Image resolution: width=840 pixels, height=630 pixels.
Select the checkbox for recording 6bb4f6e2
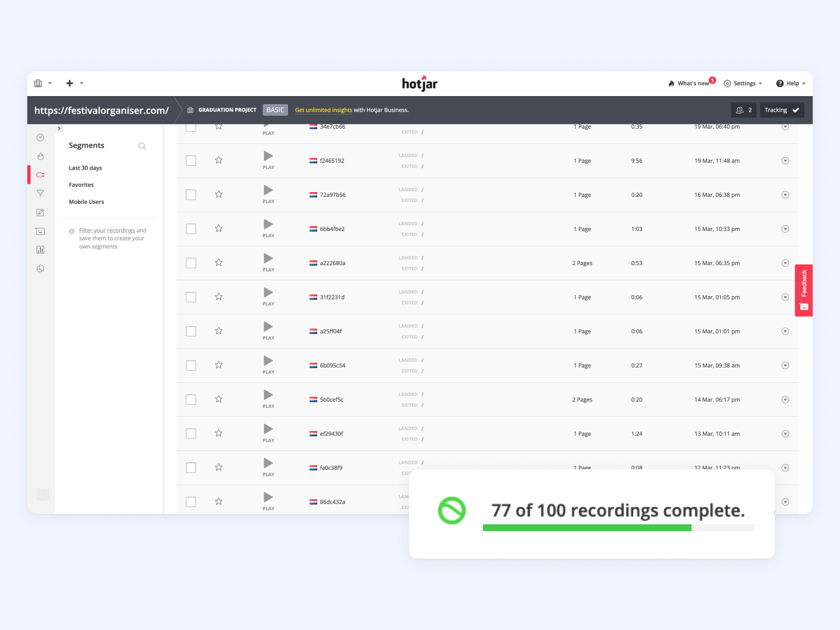click(x=191, y=229)
